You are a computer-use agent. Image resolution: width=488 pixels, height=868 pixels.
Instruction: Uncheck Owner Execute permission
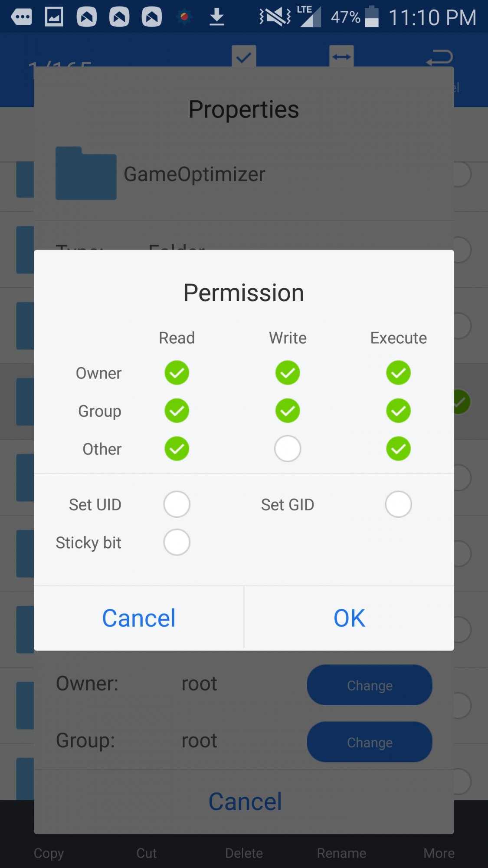398,373
